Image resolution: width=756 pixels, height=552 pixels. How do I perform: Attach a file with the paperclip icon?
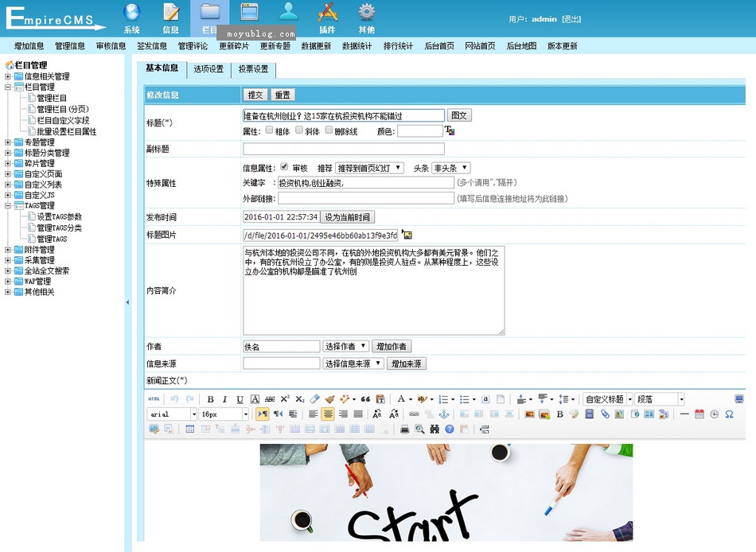coord(605,414)
